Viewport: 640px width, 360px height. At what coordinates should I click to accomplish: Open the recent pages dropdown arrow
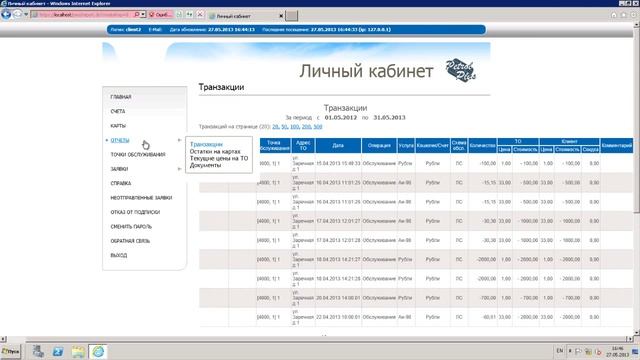(x=26, y=15)
